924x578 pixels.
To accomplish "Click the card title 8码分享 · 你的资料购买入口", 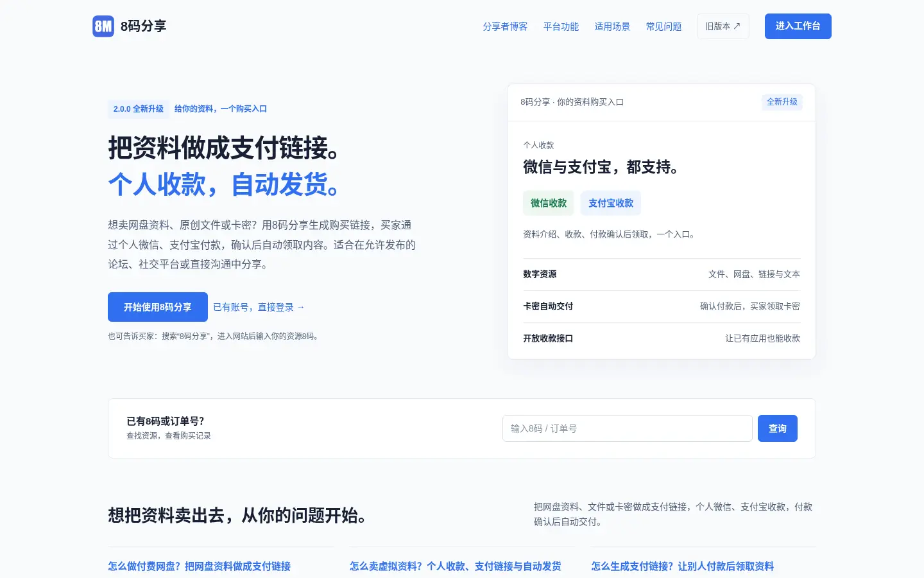I will pos(572,102).
